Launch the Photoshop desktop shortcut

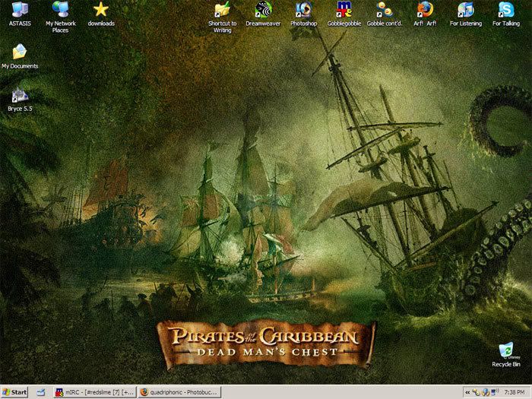tap(303, 11)
